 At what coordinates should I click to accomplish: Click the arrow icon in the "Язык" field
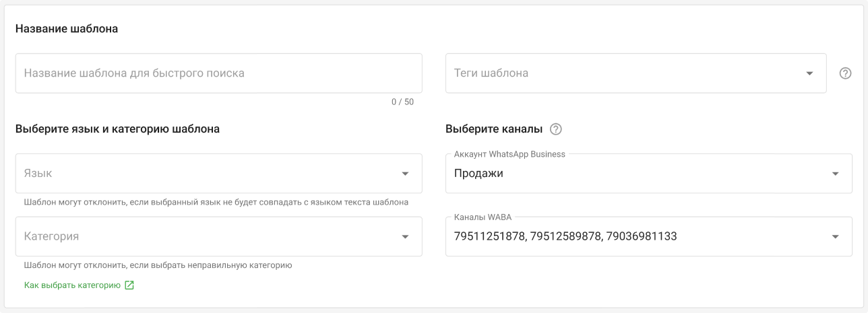405,174
